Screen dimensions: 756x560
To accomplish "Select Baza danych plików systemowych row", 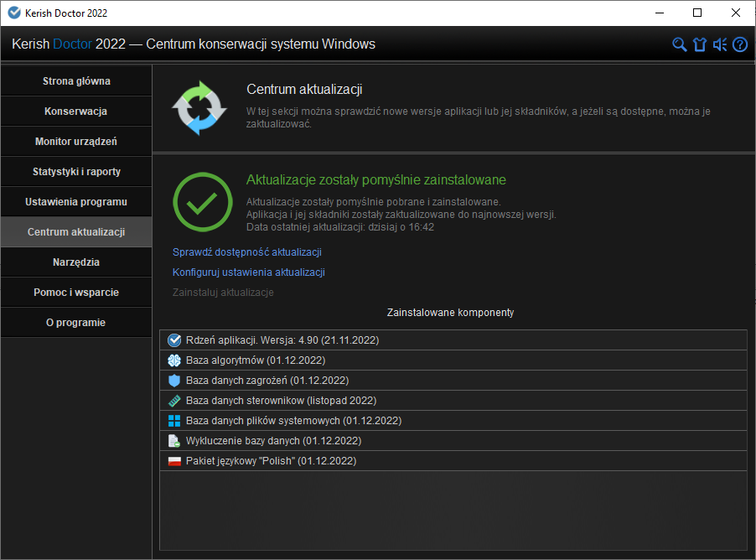I will pyautogui.click(x=453, y=421).
